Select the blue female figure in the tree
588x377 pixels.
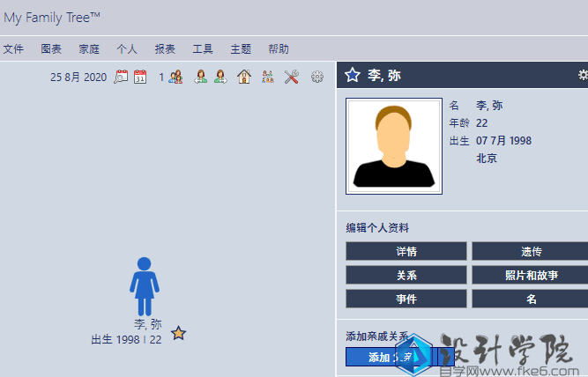[145, 286]
